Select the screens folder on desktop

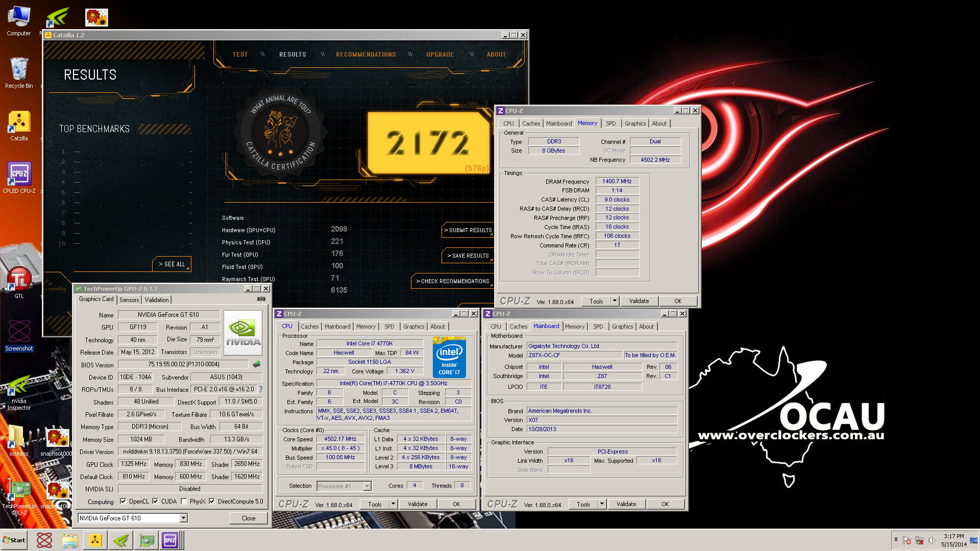(18, 441)
